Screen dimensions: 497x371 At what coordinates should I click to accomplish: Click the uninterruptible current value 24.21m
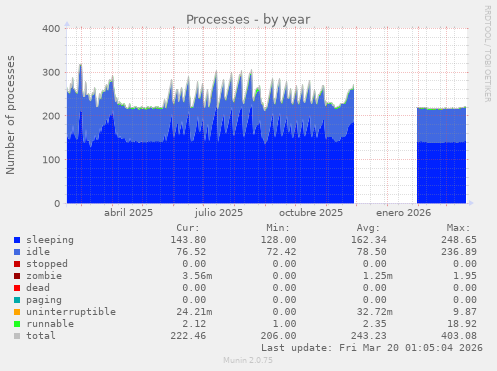(x=194, y=312)
